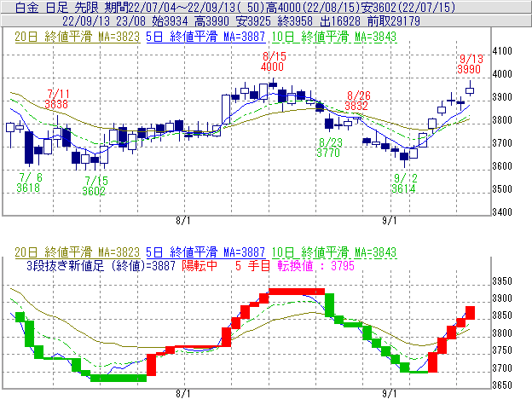Click the '10日 終値平滑 MA=3843' legend in lower chart
532x405 pixels.
[x=334, y=252]
